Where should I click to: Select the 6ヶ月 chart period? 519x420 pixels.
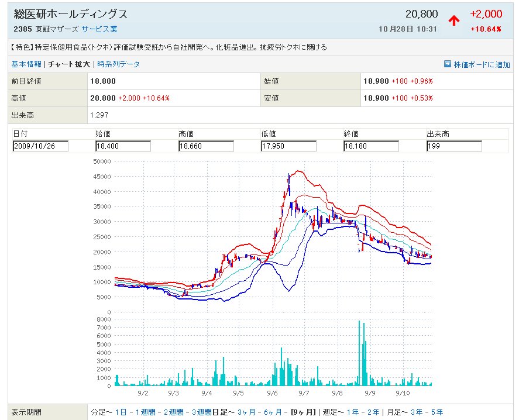pyautogui.click(x=274, y=412)
